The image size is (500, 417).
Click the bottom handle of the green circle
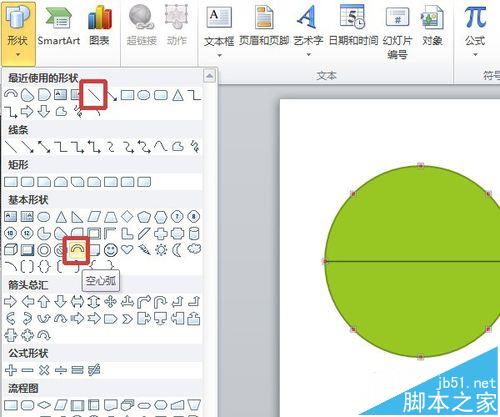click(421, 357)
